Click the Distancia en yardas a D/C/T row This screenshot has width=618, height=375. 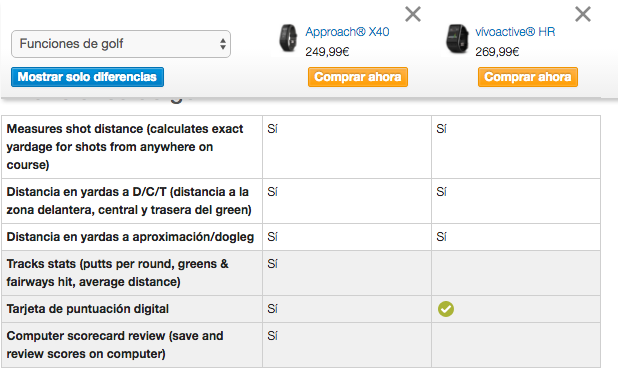(301, 201)
